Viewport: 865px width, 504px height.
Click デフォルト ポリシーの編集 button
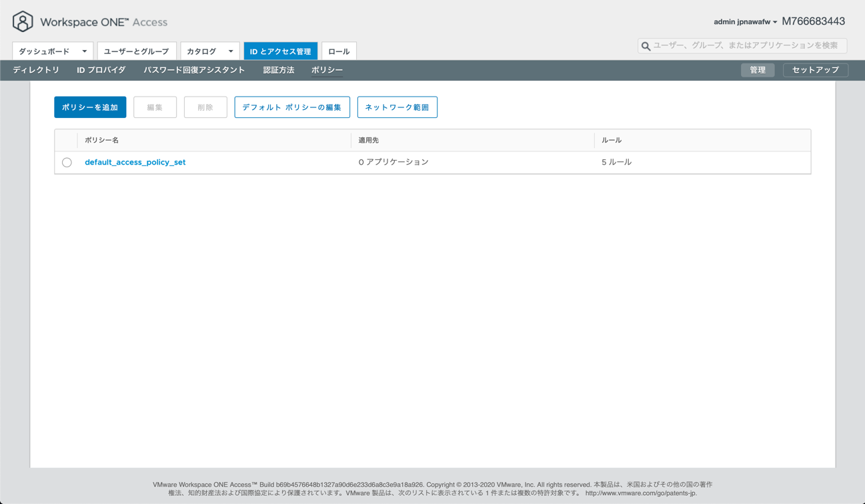coord(292,107)
